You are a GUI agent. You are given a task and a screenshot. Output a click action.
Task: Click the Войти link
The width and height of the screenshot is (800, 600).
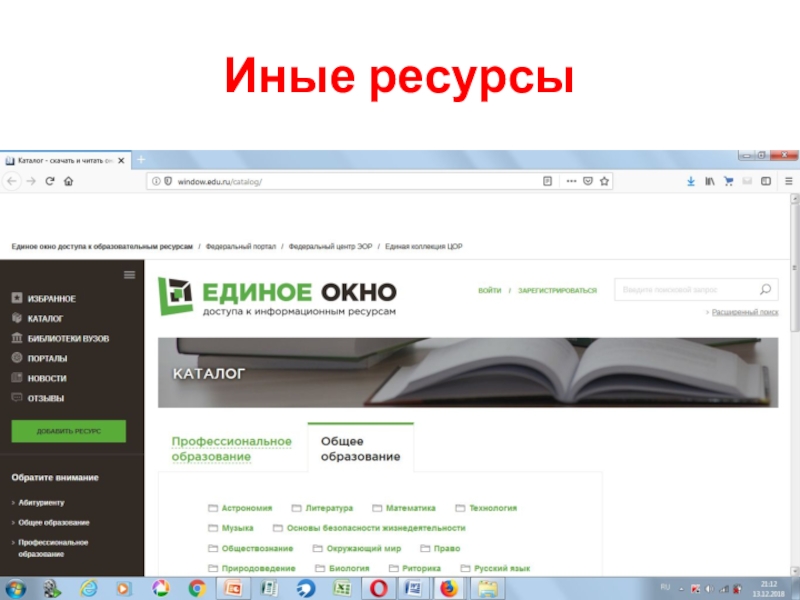click(x=490, y=290)
